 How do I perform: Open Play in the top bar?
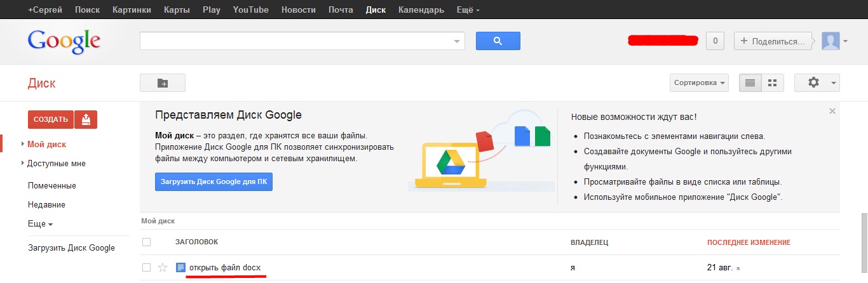pyautogui.click(x=212, y=10)
